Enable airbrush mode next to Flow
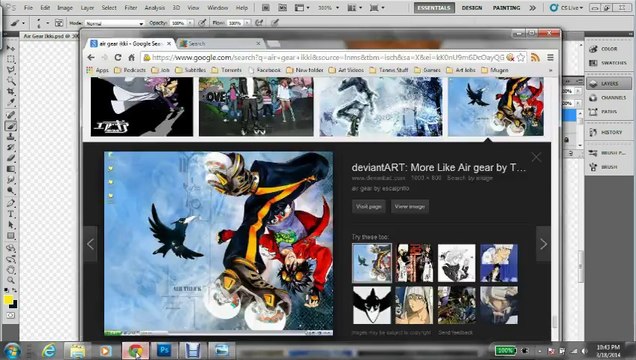This screenshot has height=360, width=636. tap(259, 23)
